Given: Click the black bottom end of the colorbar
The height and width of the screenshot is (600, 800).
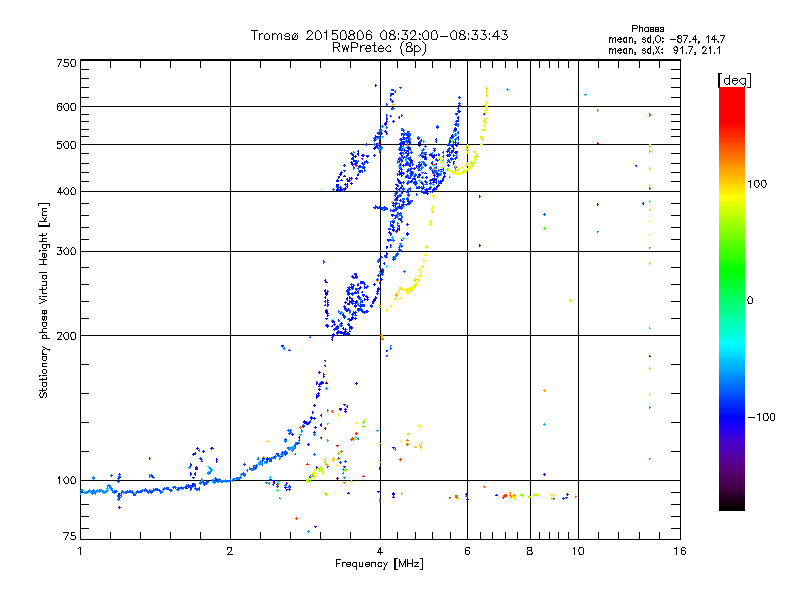Looking at the screenshot, I should click(732, 505).
